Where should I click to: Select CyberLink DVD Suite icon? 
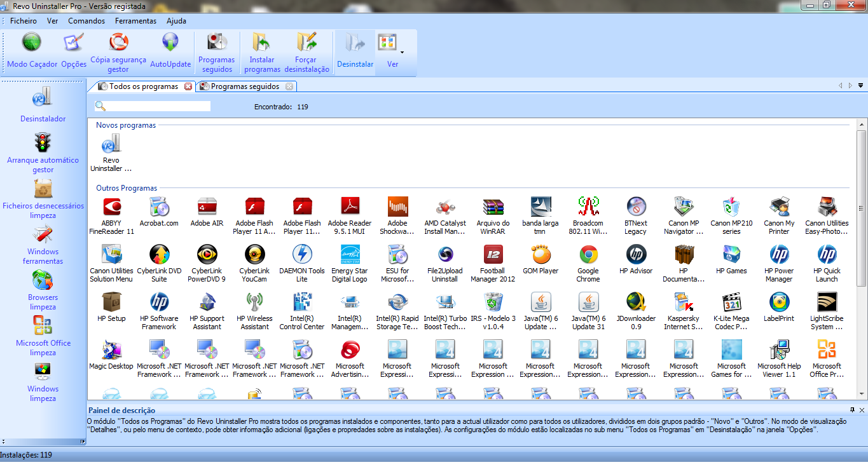click(159, 264)
